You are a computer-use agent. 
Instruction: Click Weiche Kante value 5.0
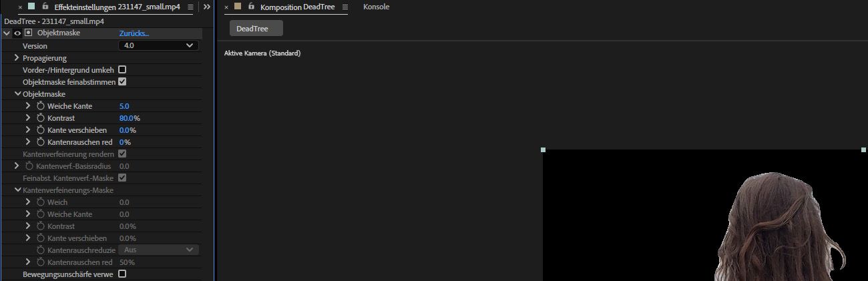(124, 106)
